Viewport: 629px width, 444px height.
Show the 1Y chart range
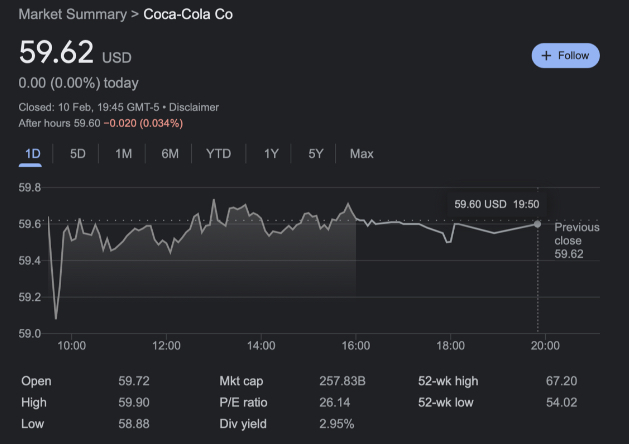point(271,154)
